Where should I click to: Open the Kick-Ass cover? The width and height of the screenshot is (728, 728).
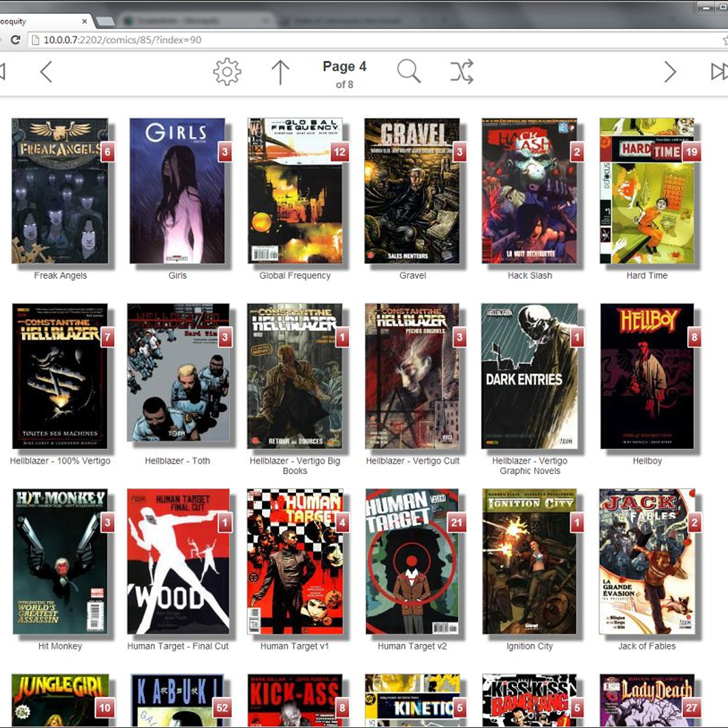(x=295, y=701)
